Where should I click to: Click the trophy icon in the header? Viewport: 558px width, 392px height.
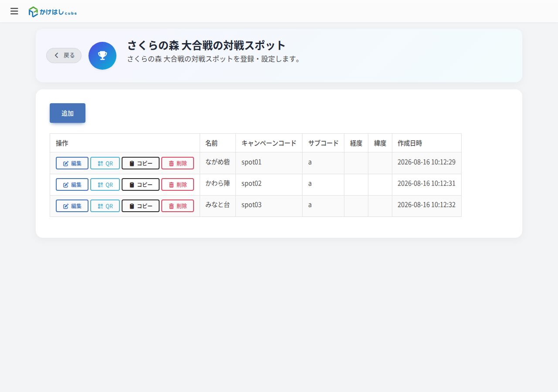102,56
